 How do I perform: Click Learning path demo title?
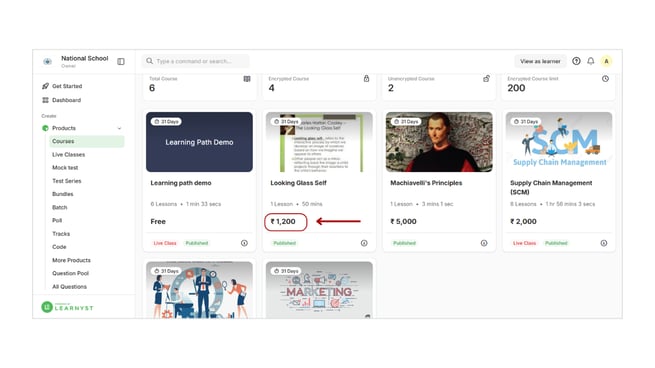coord(181,183)
